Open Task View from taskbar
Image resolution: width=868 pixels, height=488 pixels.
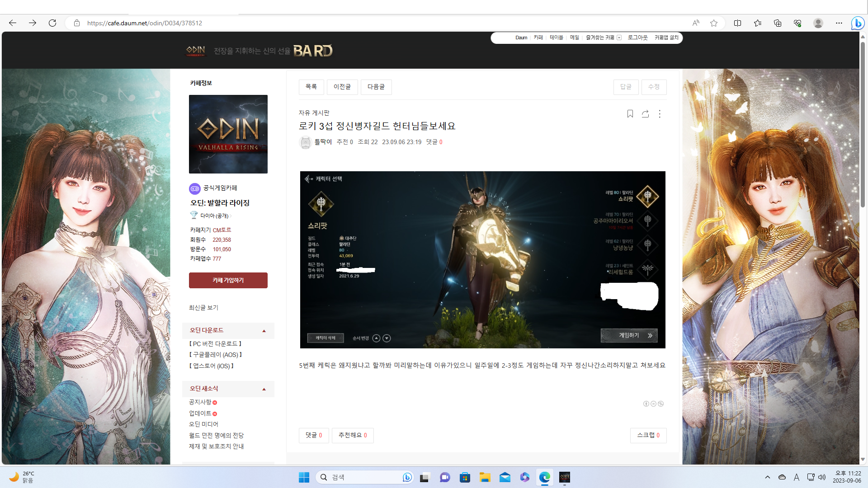tap(425, 477)
